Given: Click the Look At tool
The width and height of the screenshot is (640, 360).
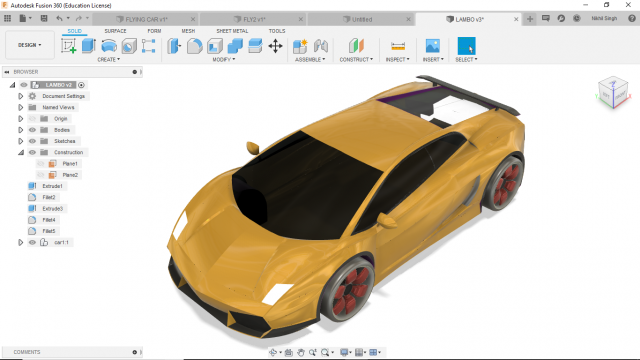Looking at the screenshot, I should pos(289,352).
